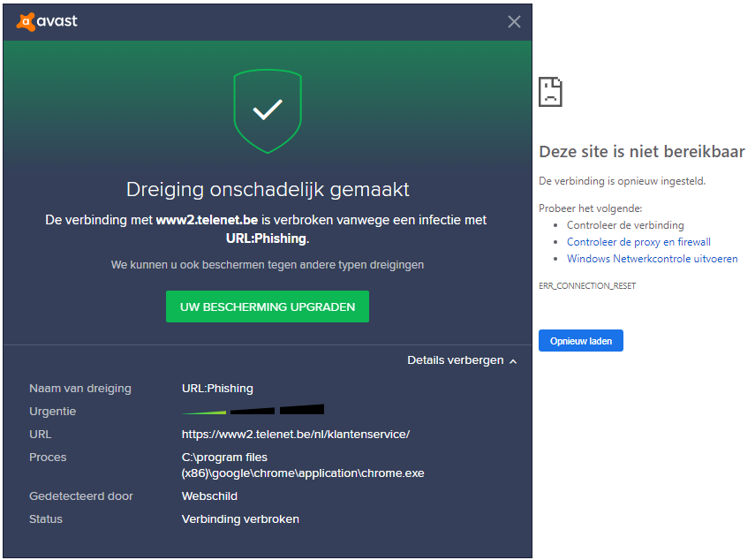Open Controleer de proxy en firewall link
The width and height of the screenshot is (755, 560).
click(x=638, y=242)
